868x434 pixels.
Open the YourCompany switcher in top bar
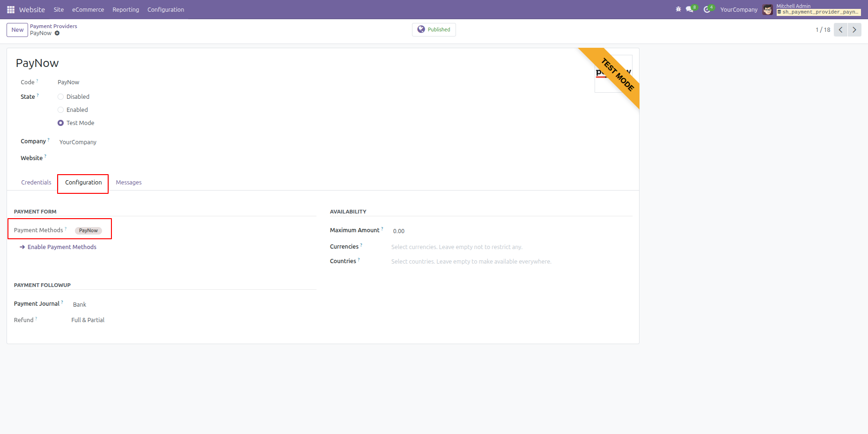739,9
